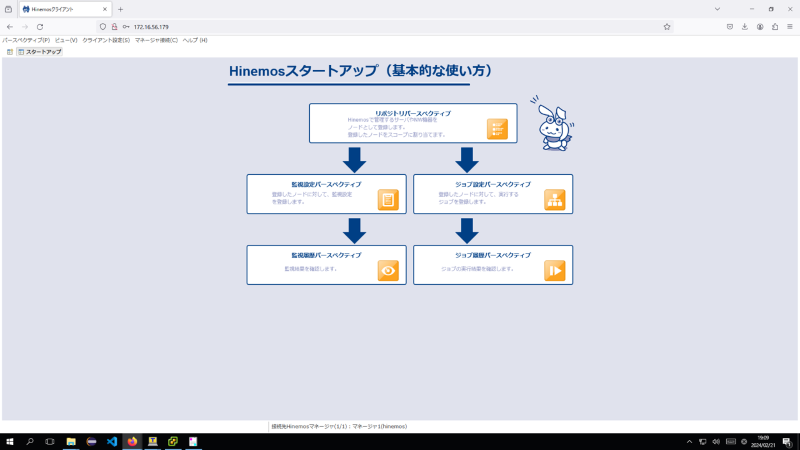Close the Hinemosクライアント tab
Screen dimensions: 800x450
pyautogui.click(x=105, y=9)
